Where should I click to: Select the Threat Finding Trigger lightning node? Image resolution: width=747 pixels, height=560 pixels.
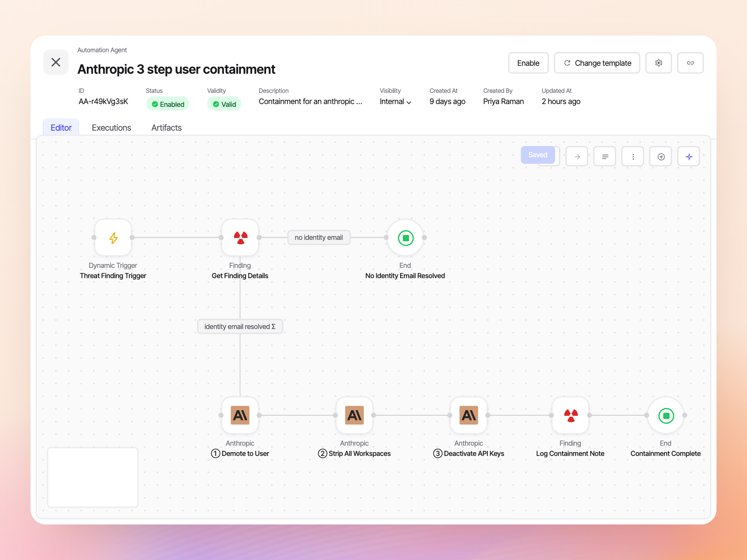click(113, 238)
